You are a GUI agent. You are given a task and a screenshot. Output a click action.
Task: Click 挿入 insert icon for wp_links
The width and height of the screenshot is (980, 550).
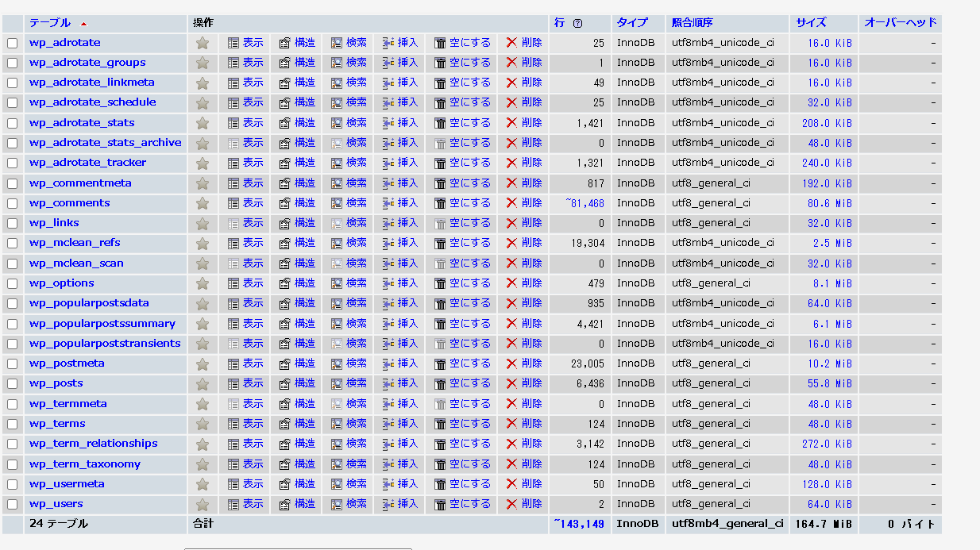(388, 223)
